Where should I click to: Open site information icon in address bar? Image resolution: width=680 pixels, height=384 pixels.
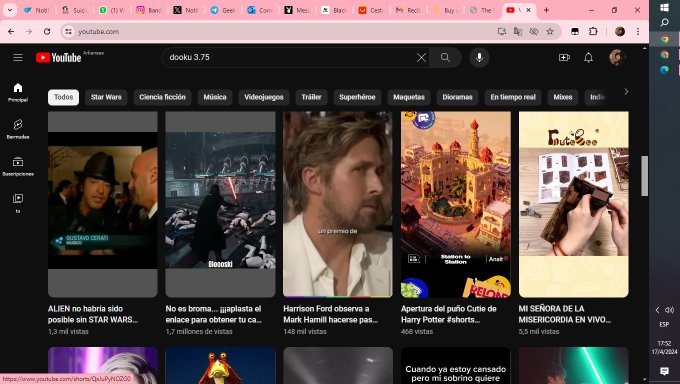click(x=68, y=31)
